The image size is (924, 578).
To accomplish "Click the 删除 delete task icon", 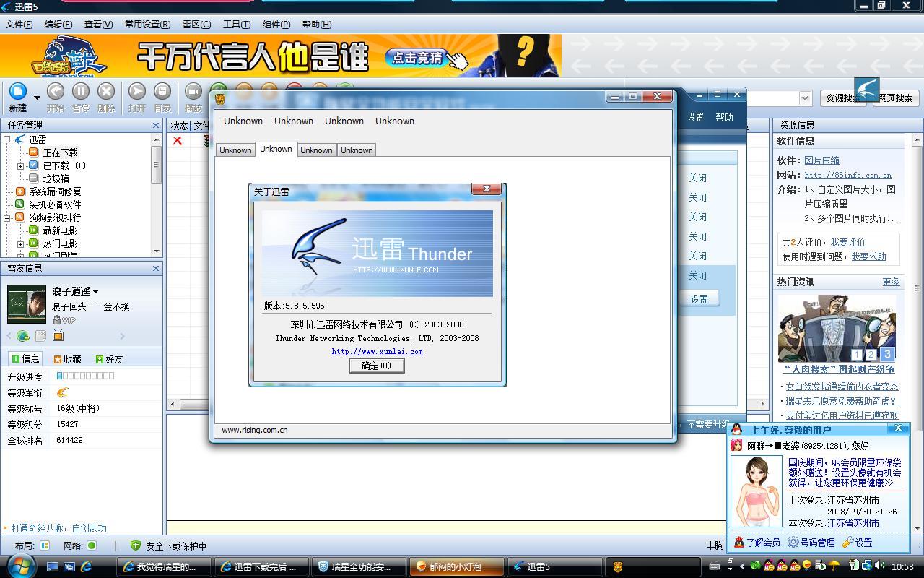I will pos(106,92).
